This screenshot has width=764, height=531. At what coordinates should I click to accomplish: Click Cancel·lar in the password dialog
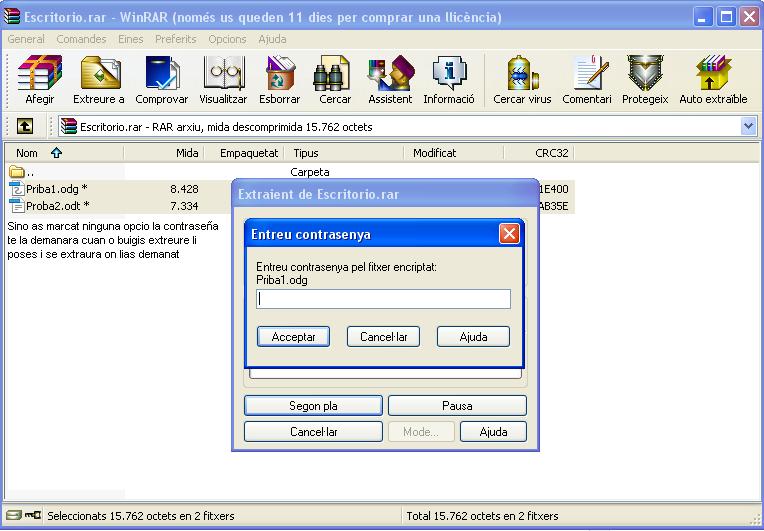pos(383,337)
